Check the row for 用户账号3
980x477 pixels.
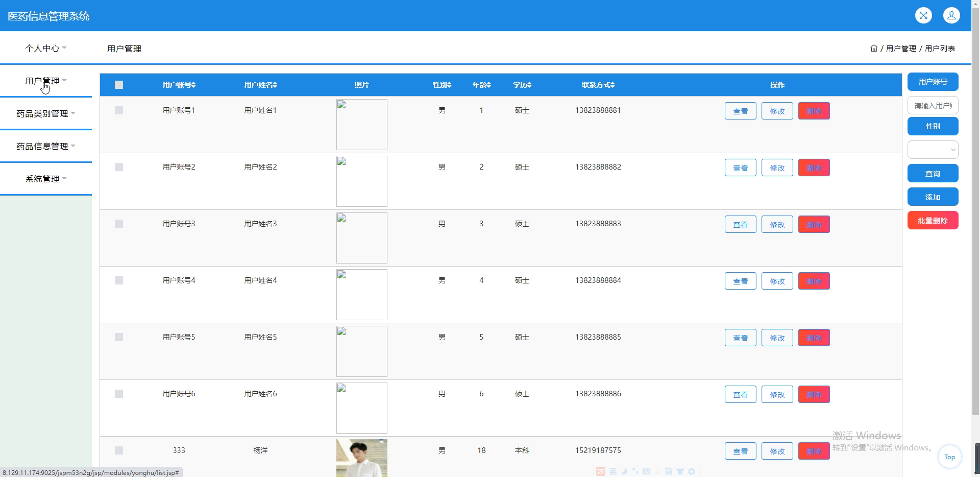[x=119, y=224]
